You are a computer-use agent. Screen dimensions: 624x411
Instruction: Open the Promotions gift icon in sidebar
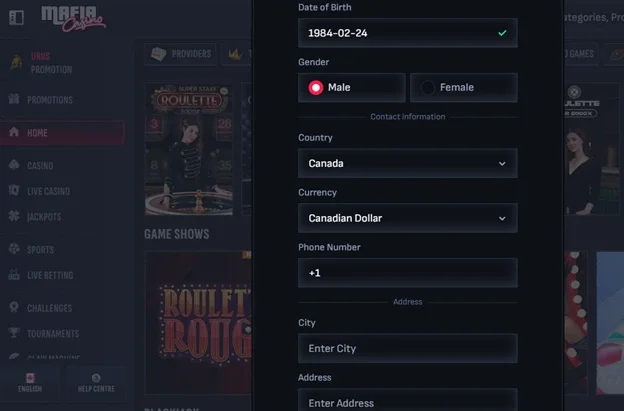(x=14, y=100)
